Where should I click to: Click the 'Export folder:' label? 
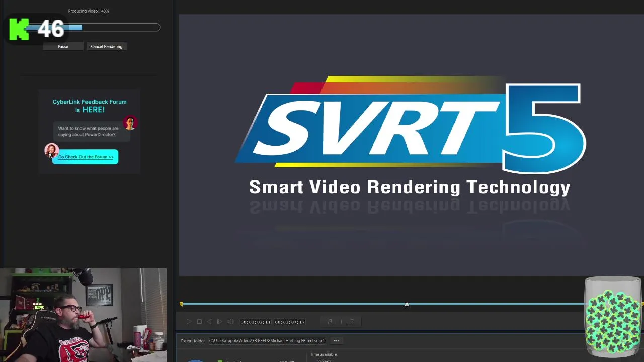pyautogui.click(x=193, y=341)
